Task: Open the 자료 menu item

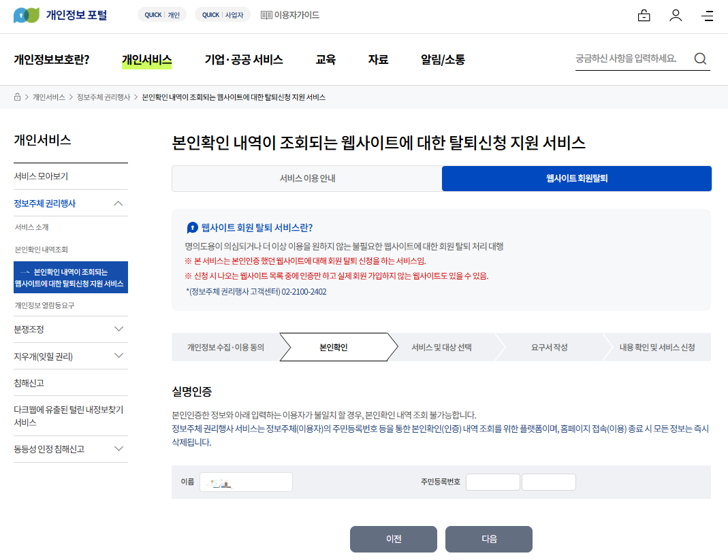Action: point(379,59)
